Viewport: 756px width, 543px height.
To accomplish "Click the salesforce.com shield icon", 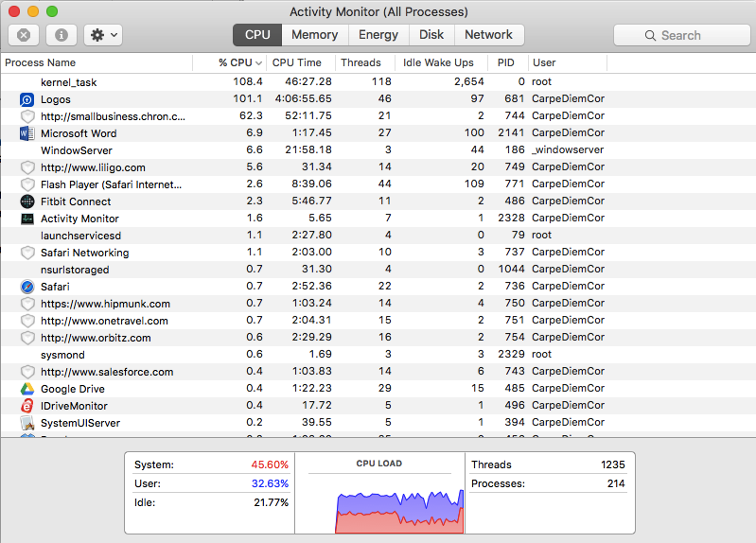I will click(27, 372).
